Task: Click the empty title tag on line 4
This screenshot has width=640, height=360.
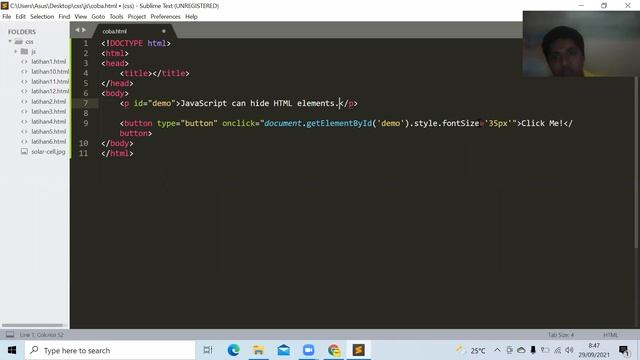Action: click(x=155, y=73)
